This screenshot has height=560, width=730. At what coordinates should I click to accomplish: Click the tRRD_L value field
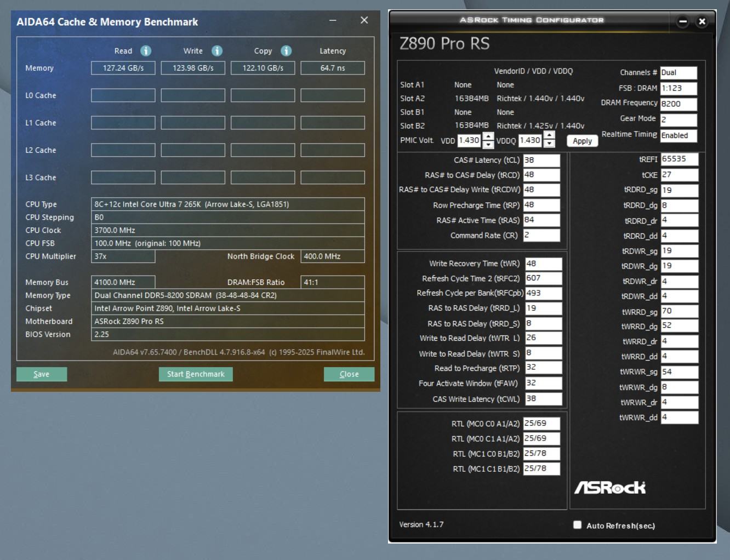coord(544,308)
